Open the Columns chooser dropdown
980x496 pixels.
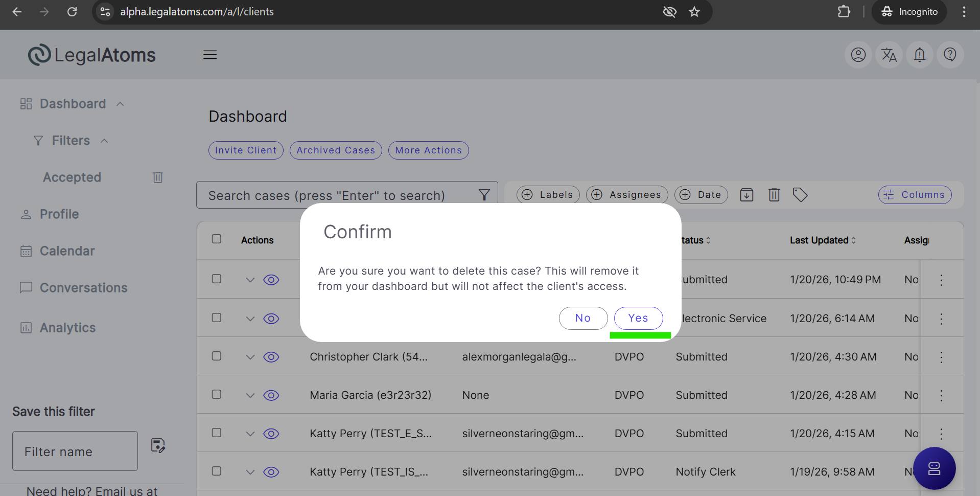click(x=915, y=195)
